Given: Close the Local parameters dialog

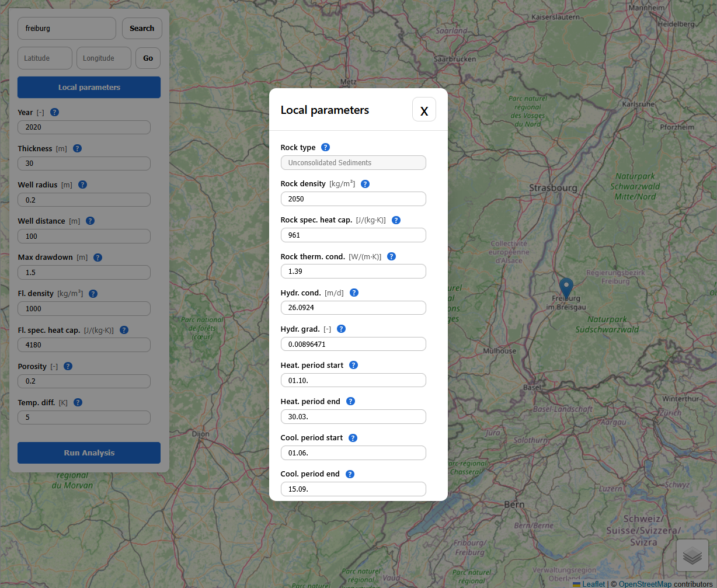Looking at the screenshot, I should pyautogui.click(x=424, y=109).
